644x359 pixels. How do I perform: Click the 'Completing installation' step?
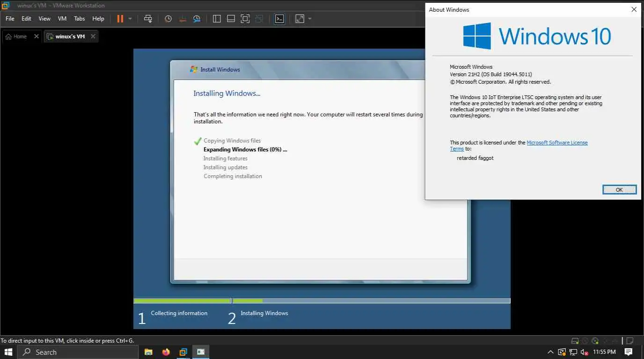[x=233, y=176]
